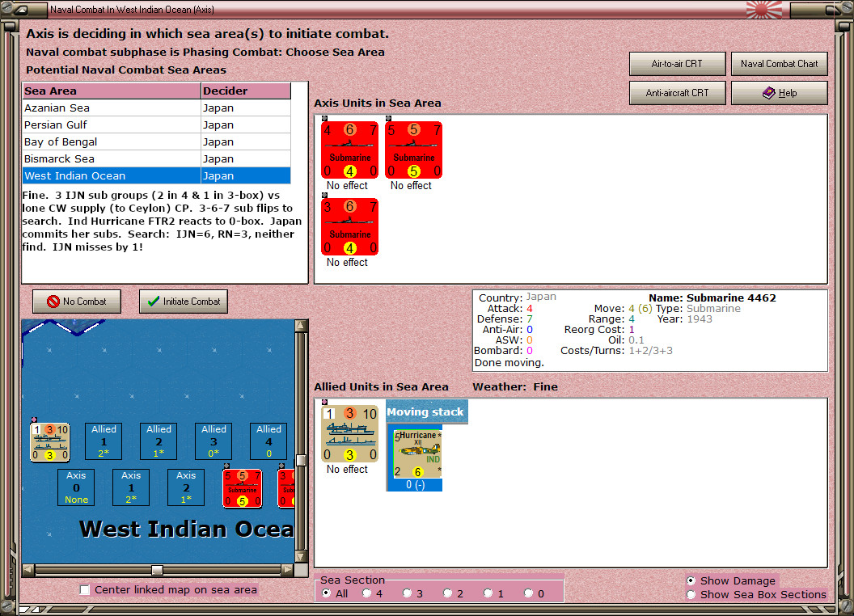
Task: Click the Allied 3 sea box on map
Action: (x=213, y=441)
